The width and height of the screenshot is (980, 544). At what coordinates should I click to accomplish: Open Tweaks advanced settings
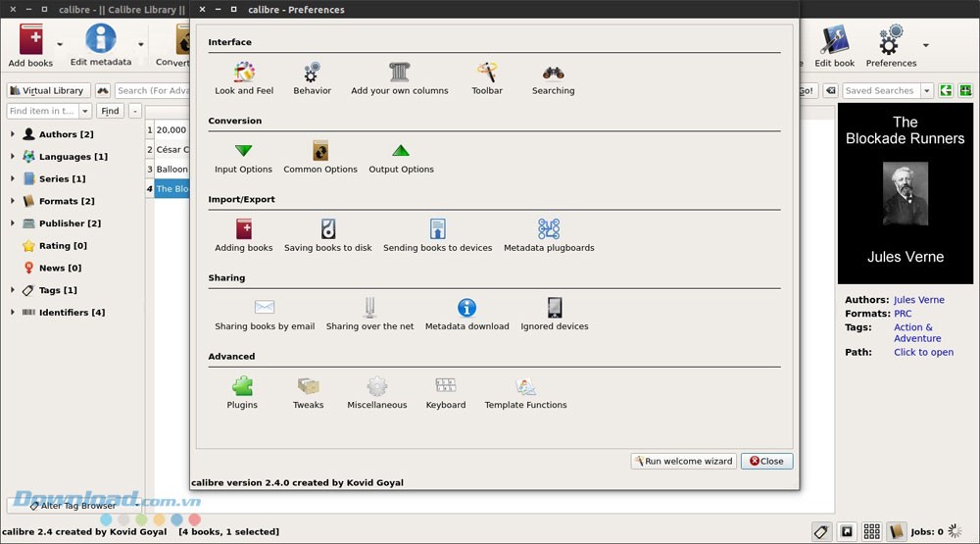pyautogui.click(x=308, y=386)
